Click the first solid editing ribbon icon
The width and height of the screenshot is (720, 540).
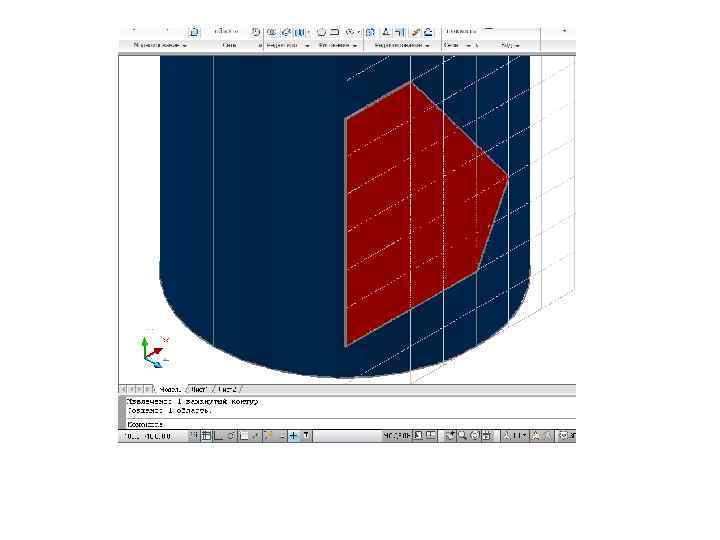pos(271,32)
